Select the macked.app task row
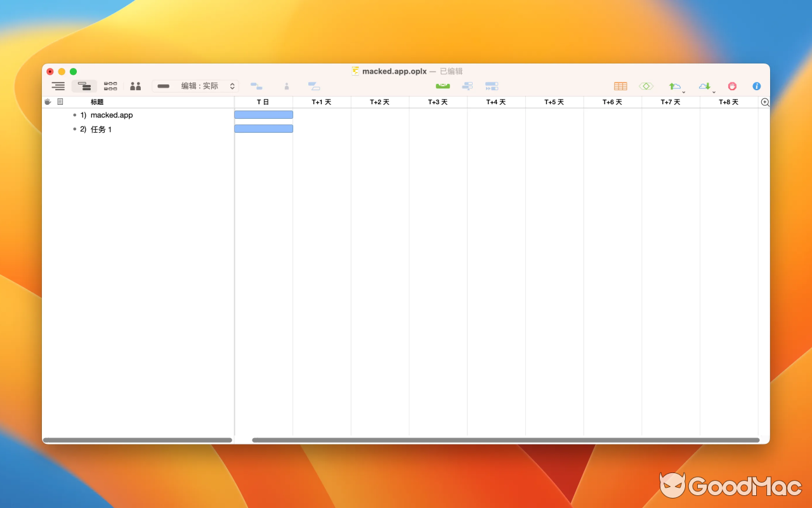This screenshot has width=812, height=508. click(112, 115)
